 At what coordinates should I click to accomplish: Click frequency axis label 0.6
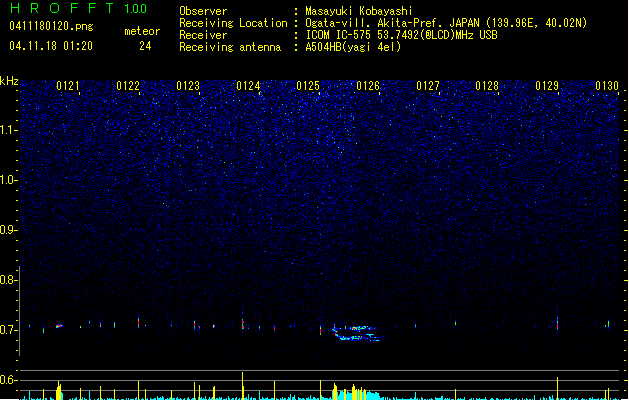point(9,380)
